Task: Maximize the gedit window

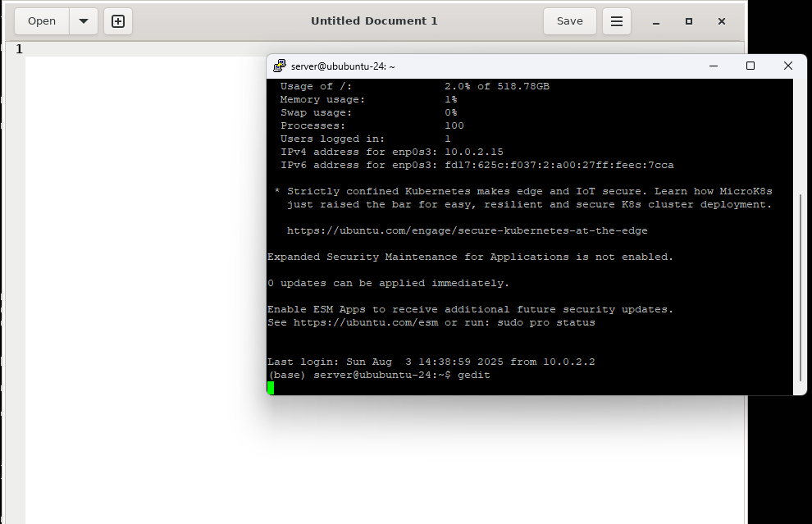Action: 688,21
